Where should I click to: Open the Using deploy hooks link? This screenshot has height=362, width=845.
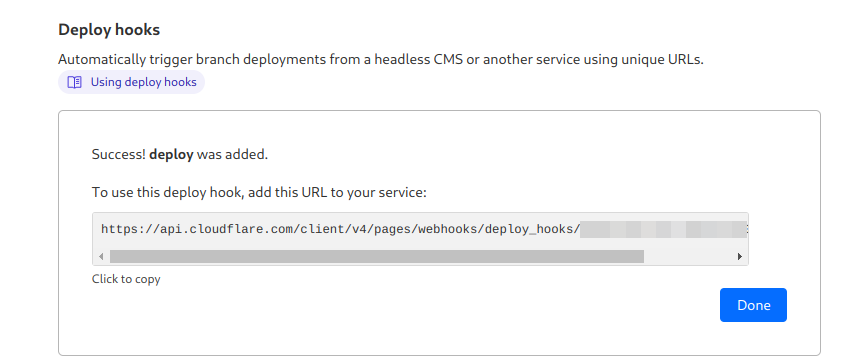pyautogui.click(x=131, y=82)
